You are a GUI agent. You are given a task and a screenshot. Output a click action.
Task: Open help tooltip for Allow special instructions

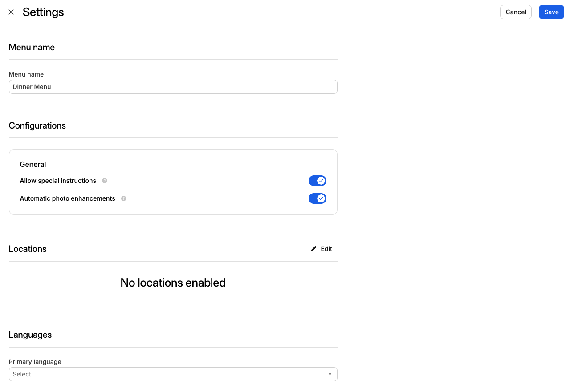tap(105, 181)
